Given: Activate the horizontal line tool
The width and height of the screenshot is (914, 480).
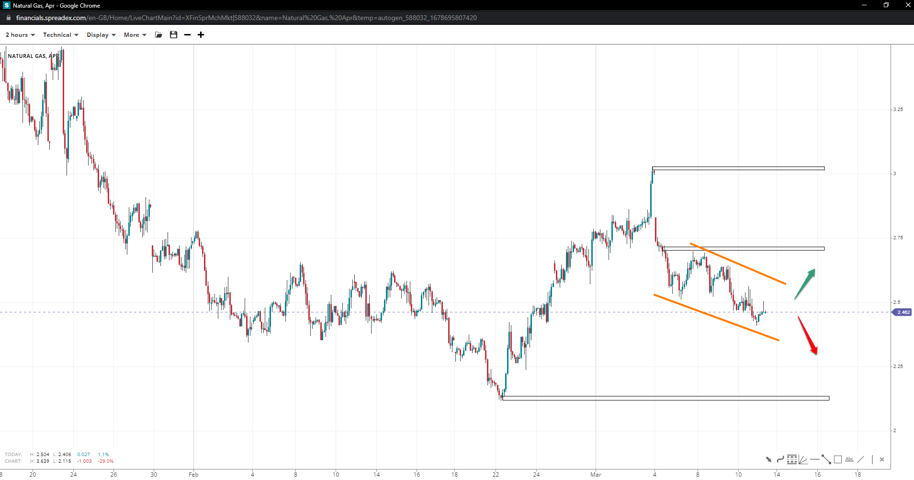Looking at the screenshot, I should [x=815, y=460].
